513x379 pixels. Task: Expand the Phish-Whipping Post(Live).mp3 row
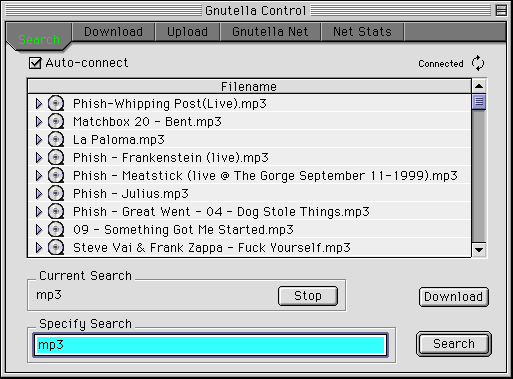[x=39, y=104]
